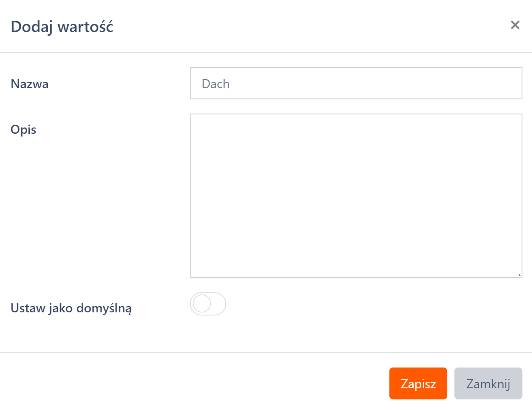
Task: Enable the Ustaw jako domyślną switch
Action: (208, 304)
